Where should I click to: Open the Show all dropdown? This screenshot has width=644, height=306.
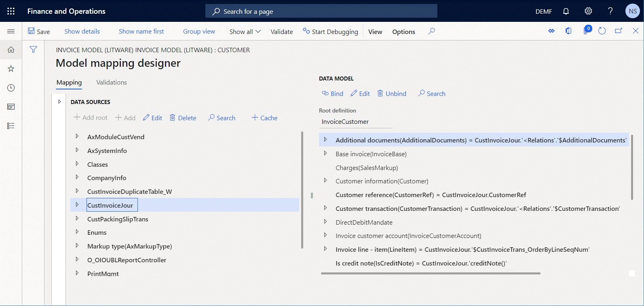click(245, 32)
